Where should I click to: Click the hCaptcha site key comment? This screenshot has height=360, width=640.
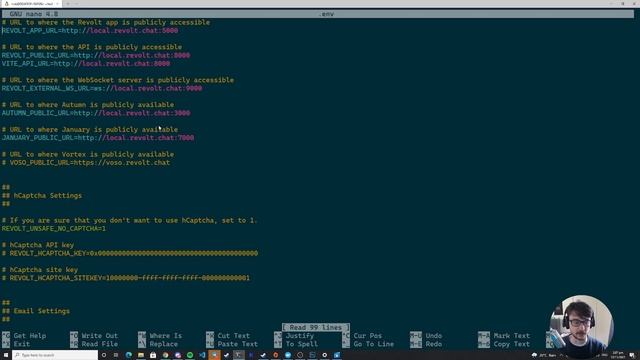point(40,270)
